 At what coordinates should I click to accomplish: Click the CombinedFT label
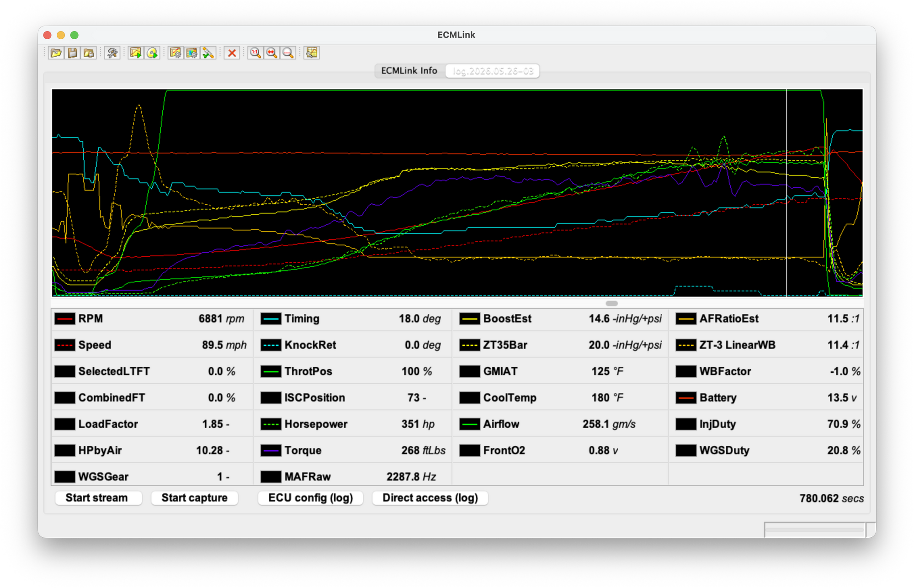click(112, 398)
